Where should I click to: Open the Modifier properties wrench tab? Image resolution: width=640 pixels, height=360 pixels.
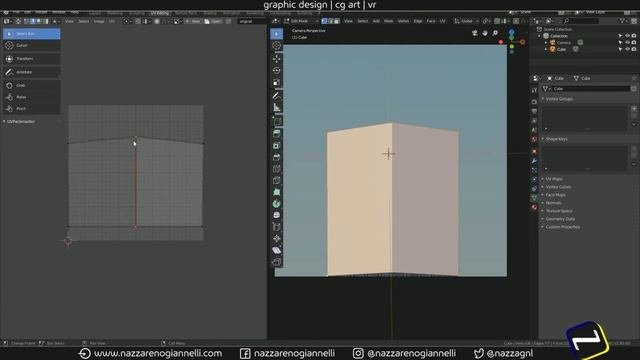(534, 161)
